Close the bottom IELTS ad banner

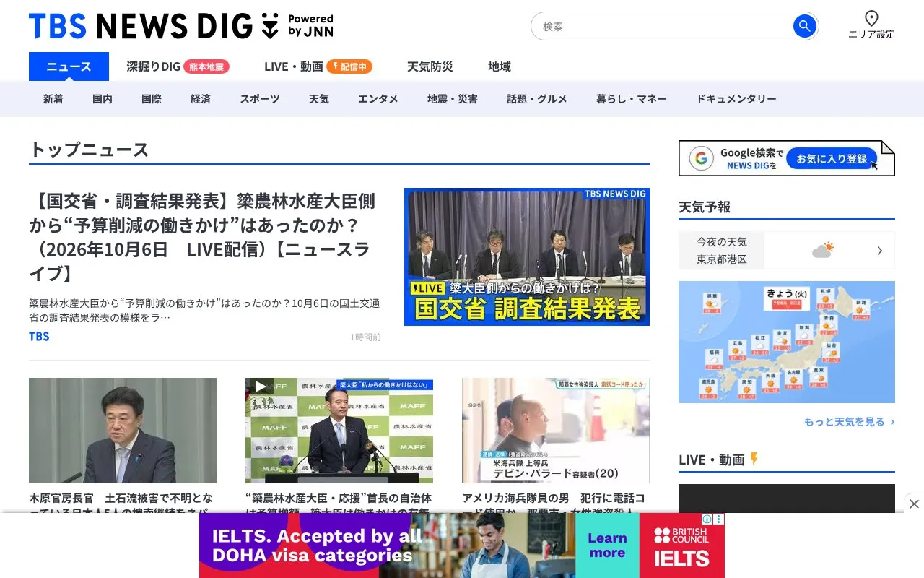(x=914, y=504)
